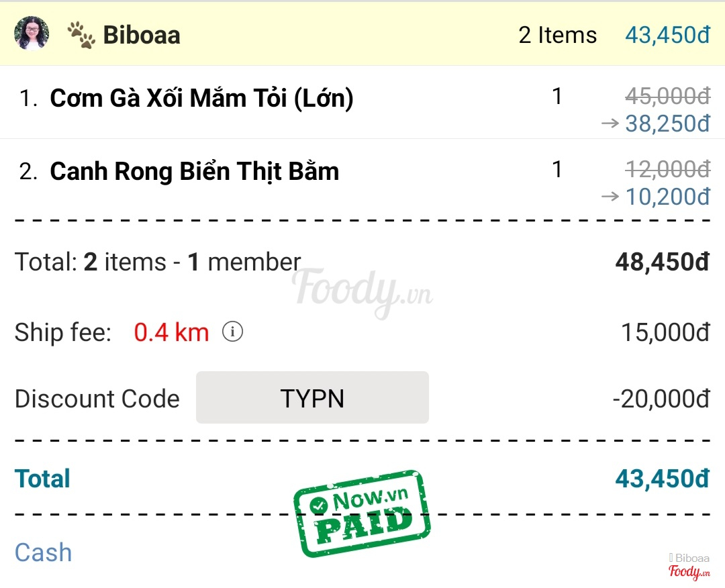
Task: Click the 15,000đ ship fee amount
Action: click(x=665, y=332)
